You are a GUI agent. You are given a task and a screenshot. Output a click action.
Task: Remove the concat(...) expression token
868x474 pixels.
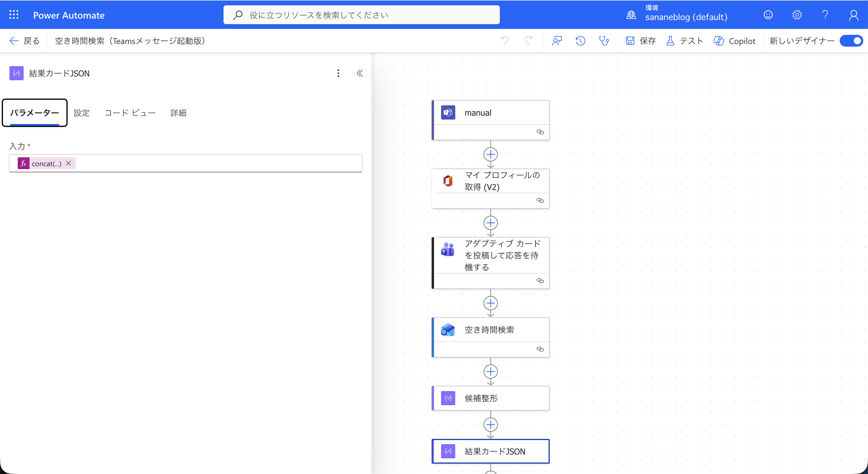[x=69, y=163]
